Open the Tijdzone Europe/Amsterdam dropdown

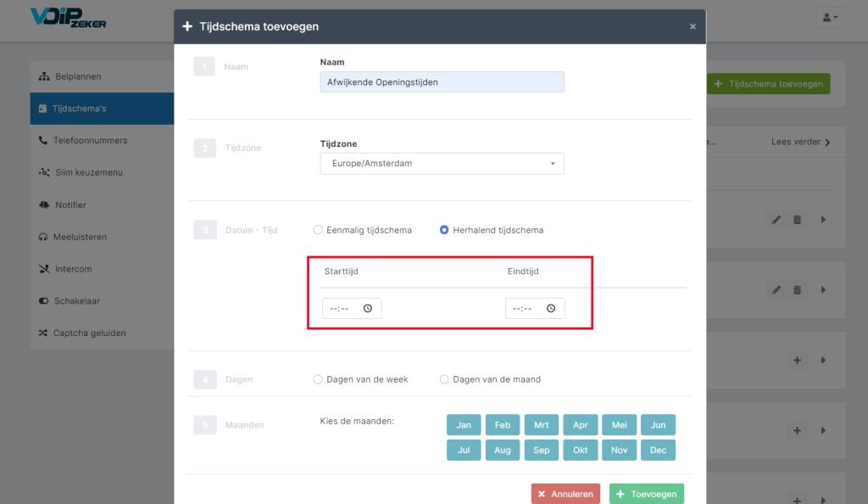click(x=442, y=164)
